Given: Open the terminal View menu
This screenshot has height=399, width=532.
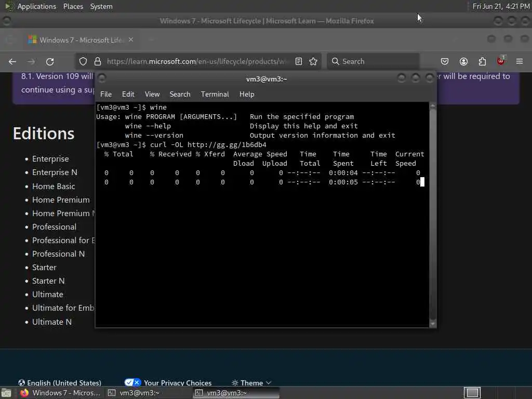Looking at the screenshot, I should pos(152,95).
